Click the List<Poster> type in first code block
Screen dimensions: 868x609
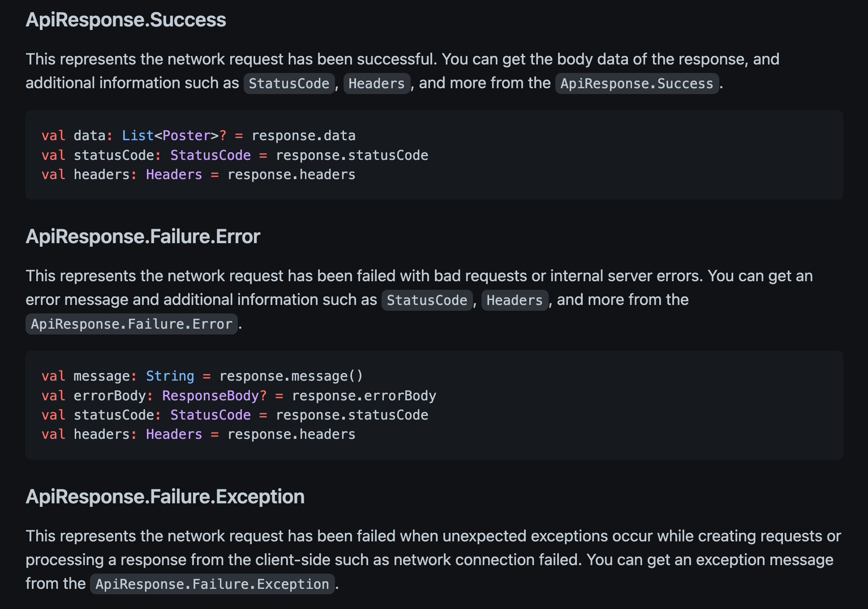click(170, 136)
